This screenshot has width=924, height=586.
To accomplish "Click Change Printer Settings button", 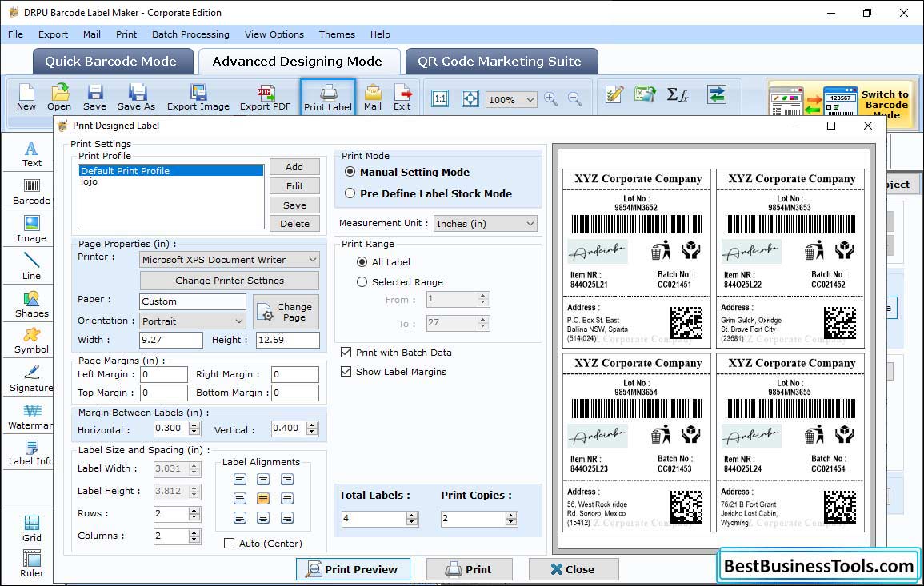I will coord(230,281).
